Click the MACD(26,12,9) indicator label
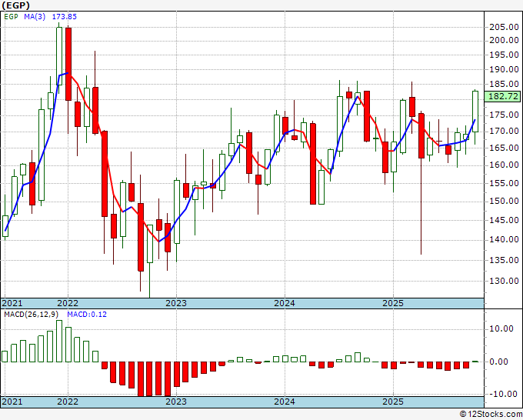Viewport: 523px width, 420px height. [32, 315]
